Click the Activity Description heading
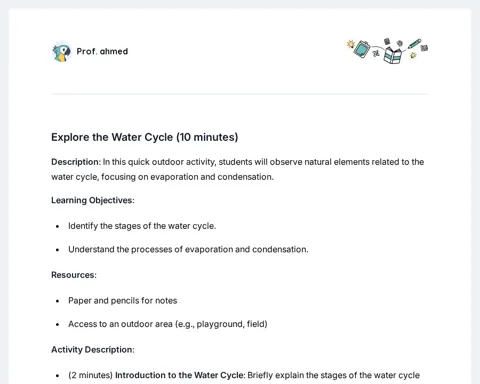480x384 pixels. (x=93, y=350)
